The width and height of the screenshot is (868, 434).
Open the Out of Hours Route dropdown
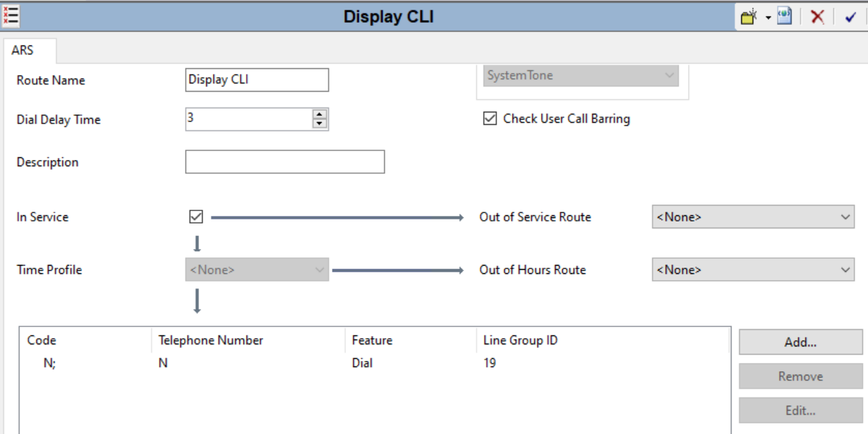tap(753, 270)
